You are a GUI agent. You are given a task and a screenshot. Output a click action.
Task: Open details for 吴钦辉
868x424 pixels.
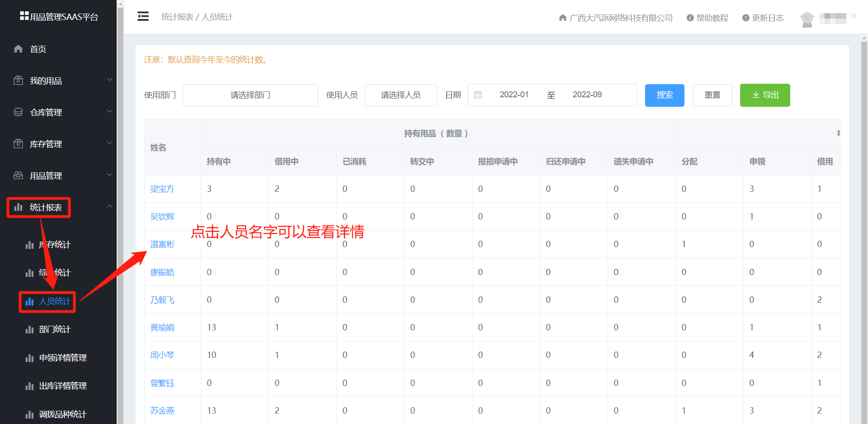[162, 216]
